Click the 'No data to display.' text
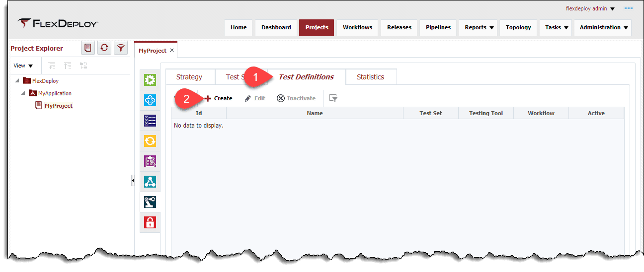644x272 pixels. (x=198, y=126)
